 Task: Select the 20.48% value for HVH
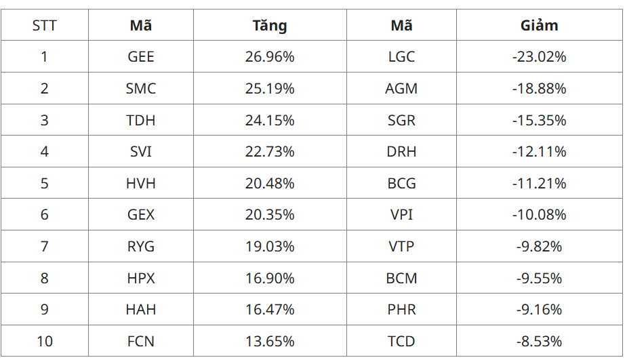pyautogui.click(x=270, y=184)
